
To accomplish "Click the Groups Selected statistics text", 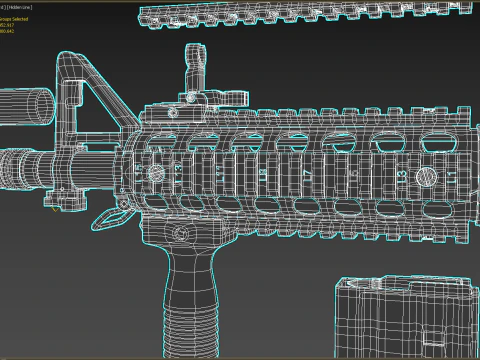I will coord(13,19).
